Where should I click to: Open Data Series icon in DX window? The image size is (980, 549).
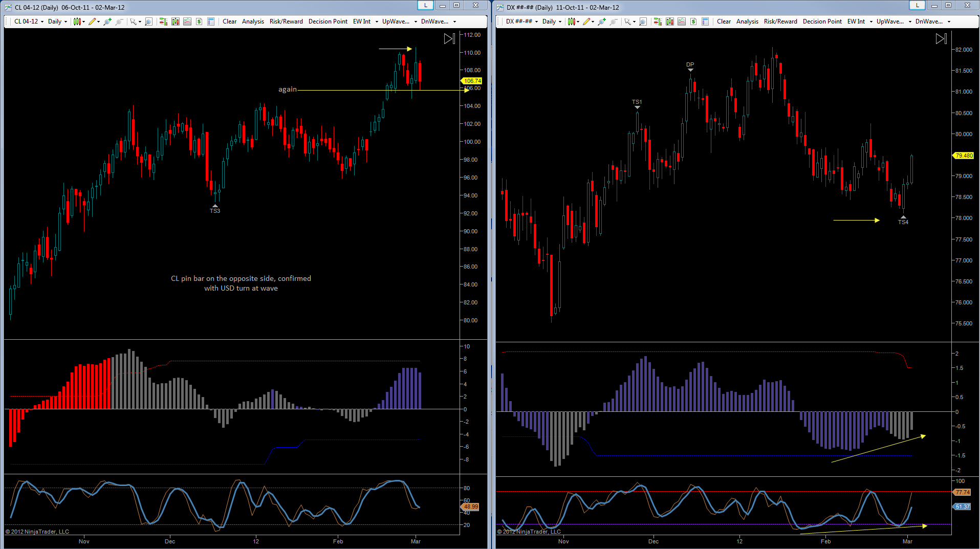coord(670,21)
